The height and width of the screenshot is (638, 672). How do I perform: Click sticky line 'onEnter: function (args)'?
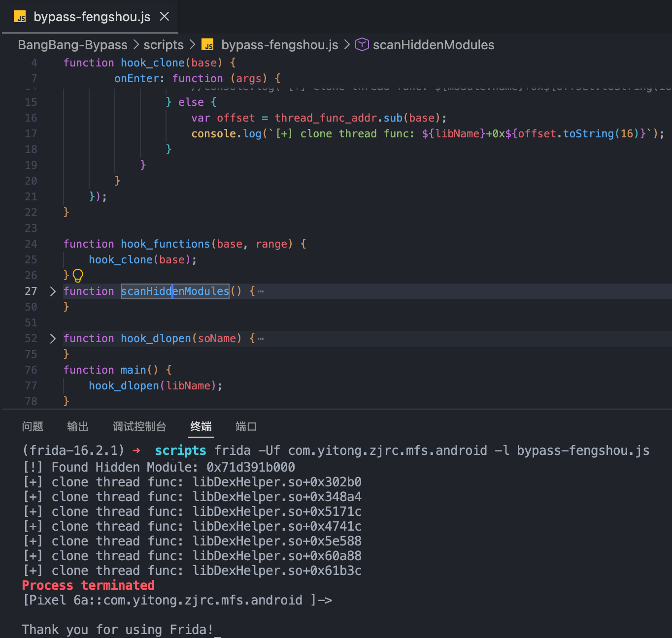coord(198,79)
